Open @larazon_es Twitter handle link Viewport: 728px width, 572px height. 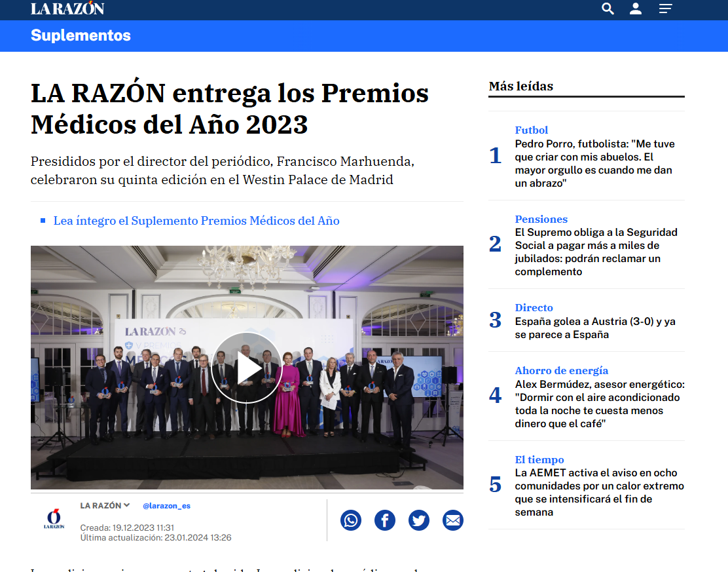click(x=166, y=506)
